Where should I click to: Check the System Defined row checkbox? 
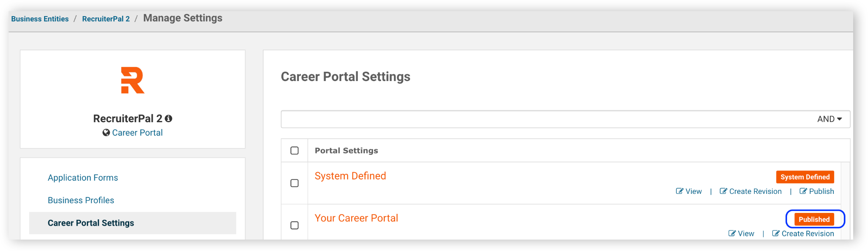coord(295,183)
